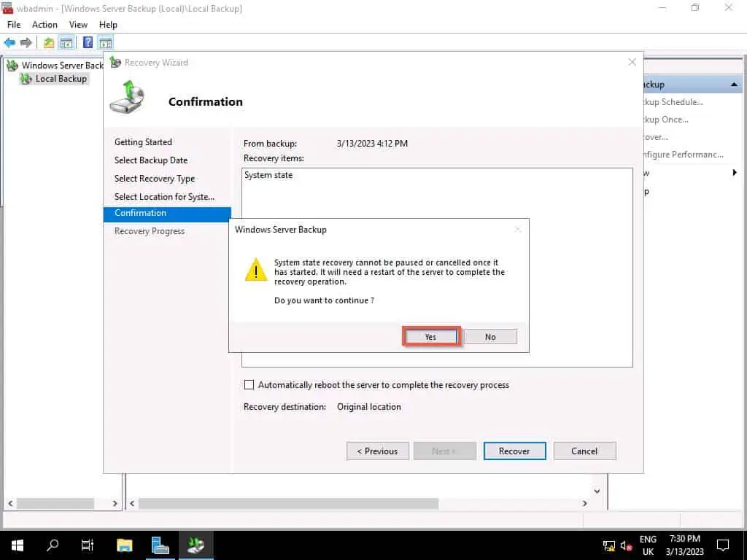Select the Select Location for System step
747x560 pixels.
[x=164, y=197]
